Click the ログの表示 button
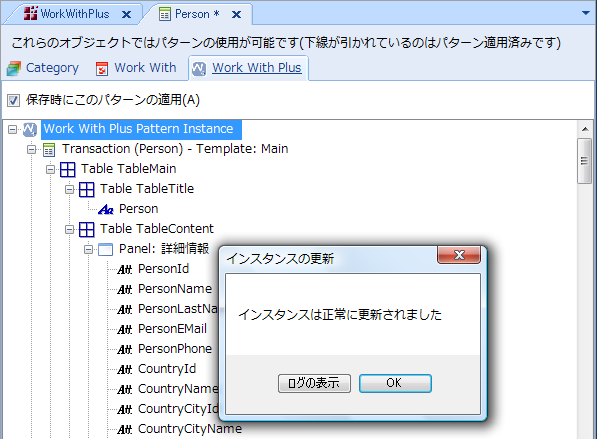Screen dimensions: 597x439 (x=314, y=383)
